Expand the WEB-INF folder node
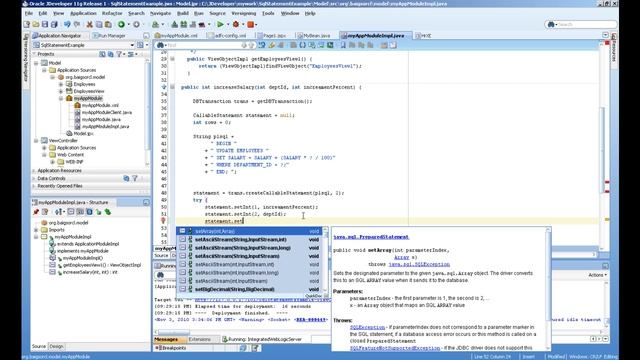This screenshot has height=360, width=640. [x=53, y=162]
